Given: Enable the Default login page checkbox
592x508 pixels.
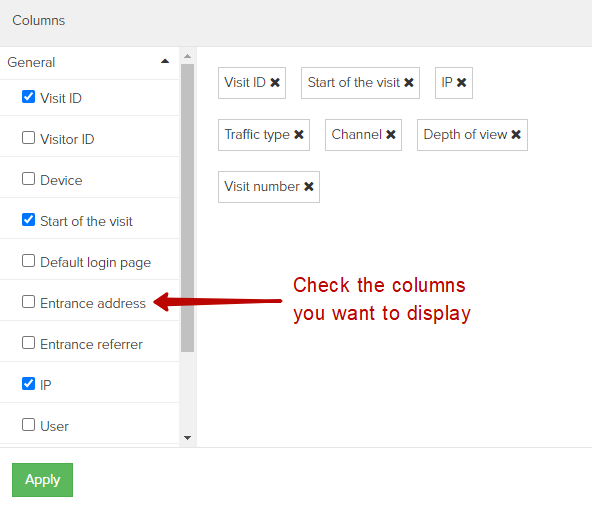Looking at the screenshot, I should pos(28,261).
